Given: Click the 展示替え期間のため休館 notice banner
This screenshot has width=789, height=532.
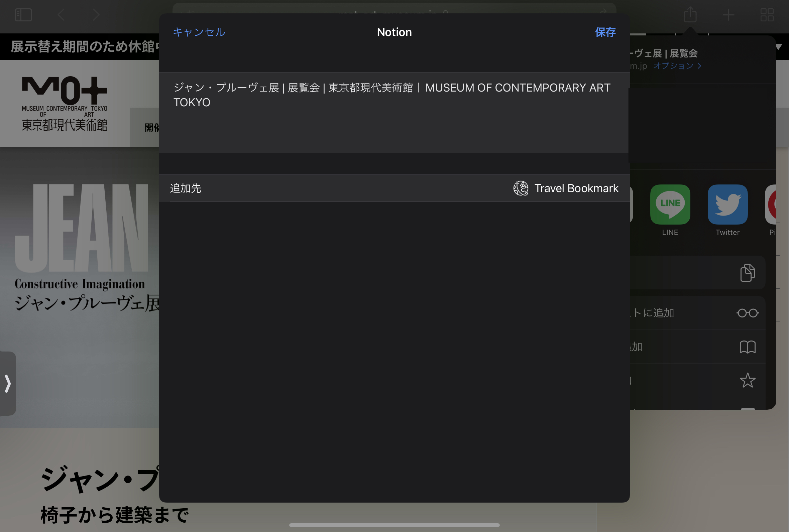Looking at the screenshot, I should coord(80,47).
